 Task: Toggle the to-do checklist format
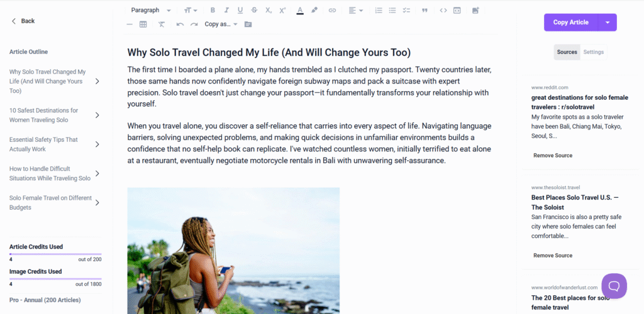click(x=406, y=10)
